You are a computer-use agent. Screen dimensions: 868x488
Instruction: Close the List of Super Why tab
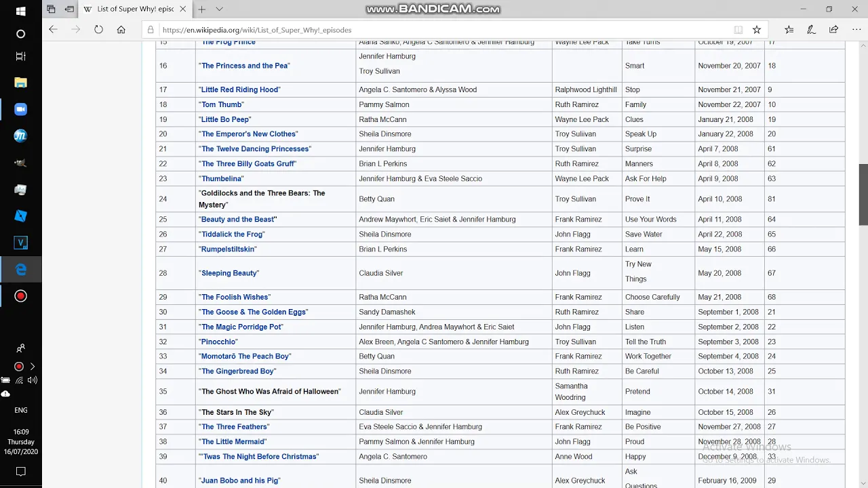coord(184,9)
